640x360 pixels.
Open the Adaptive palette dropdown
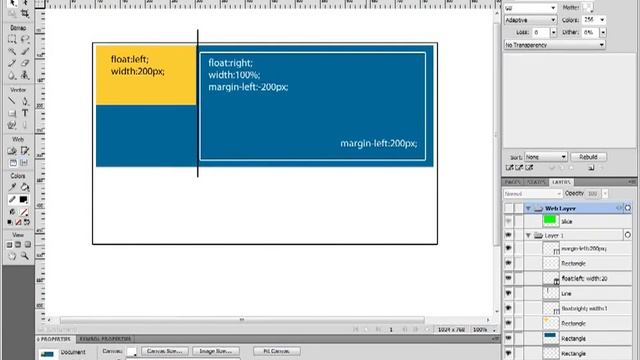[x=530, y=20]
